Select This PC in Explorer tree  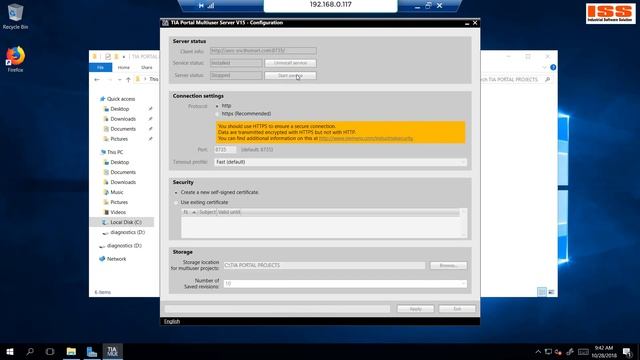[x=115, y=152]
